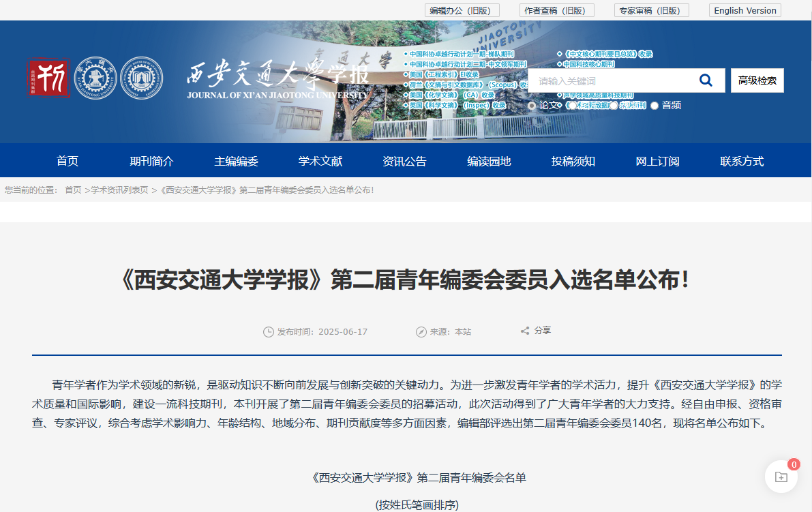Click the Publishing House round emblem

(142, 78)
